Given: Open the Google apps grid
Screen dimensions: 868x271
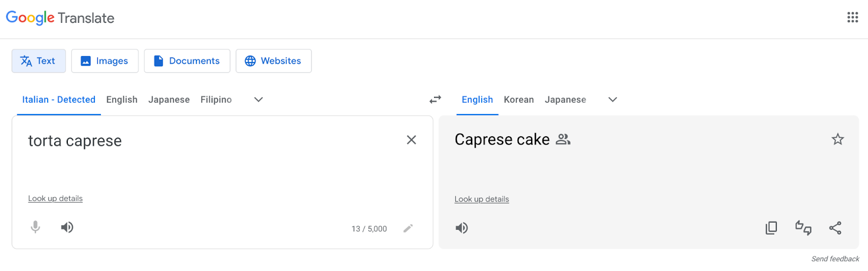Looking at the screenshot, I should (x=852, y=17).
